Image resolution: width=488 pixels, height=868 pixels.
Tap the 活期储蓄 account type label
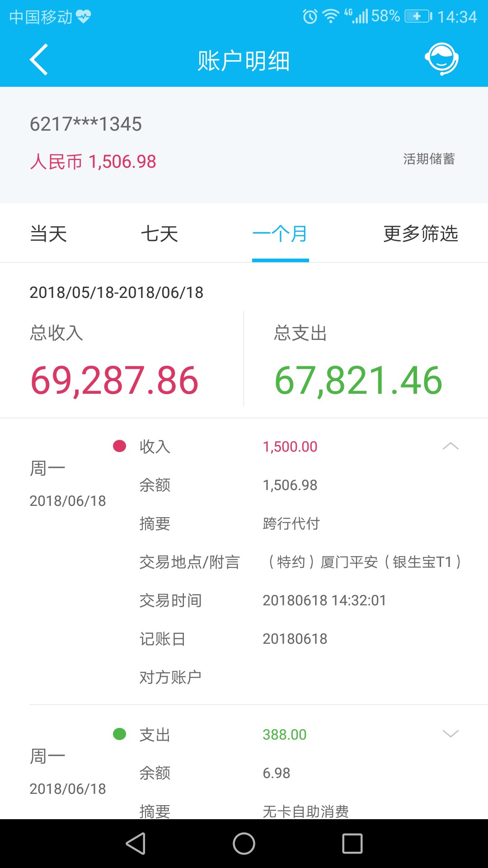coord(429,159)
